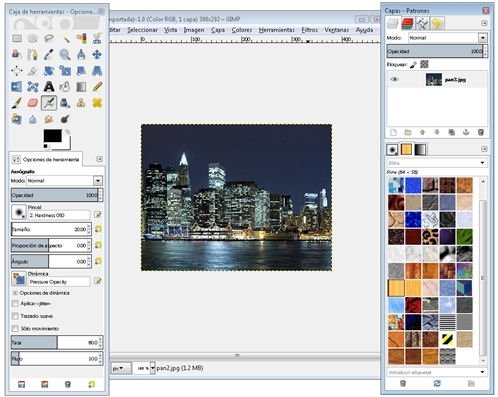Select the Pencil tool
Image resolution: width=498 pixels, height=397 pixels.
tap(97, 87)
